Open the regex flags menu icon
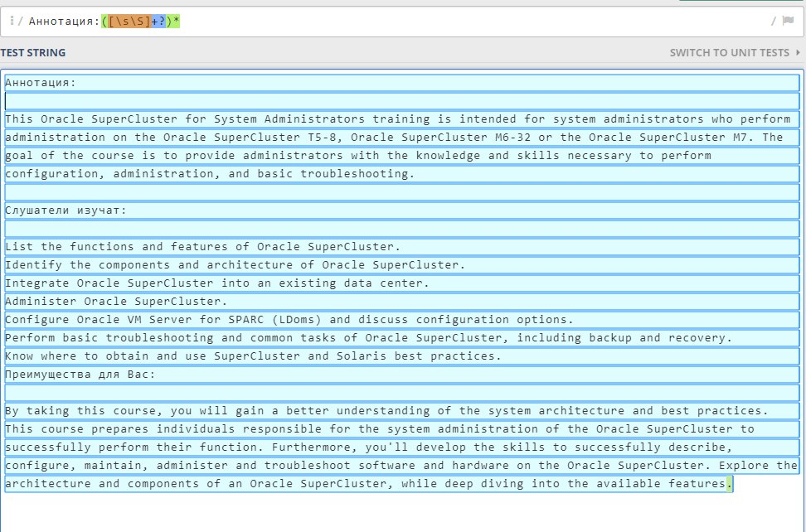The height and width of the screenshot is (532, 806). point(788,21)
